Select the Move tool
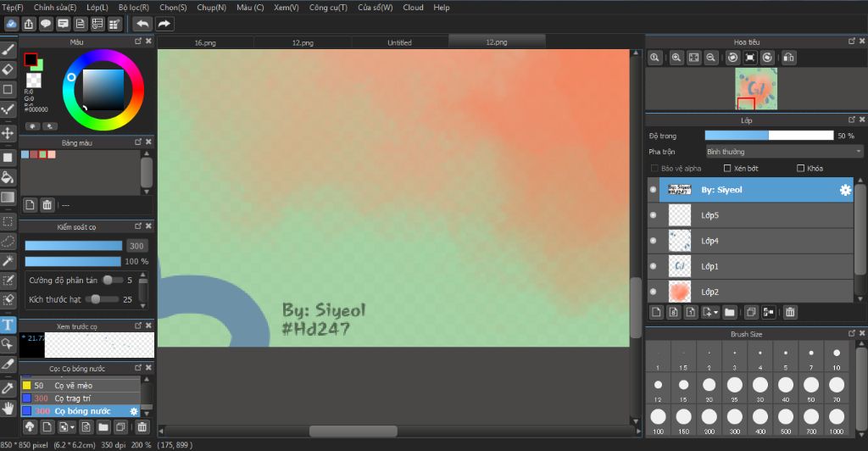868x451 pixels. pos(8,133)
